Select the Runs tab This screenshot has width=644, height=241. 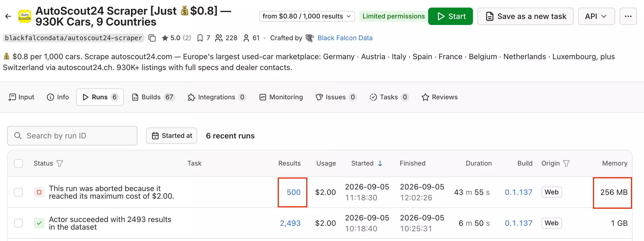click(100, 97)
